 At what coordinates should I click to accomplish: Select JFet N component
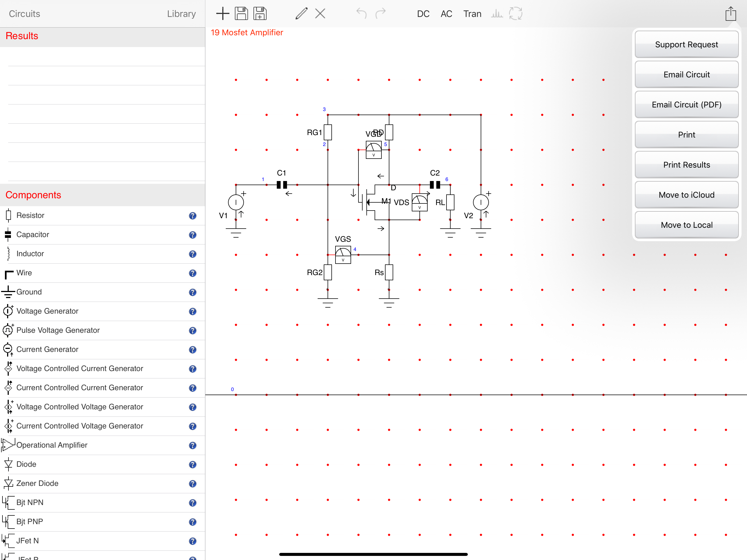(102, 541)
